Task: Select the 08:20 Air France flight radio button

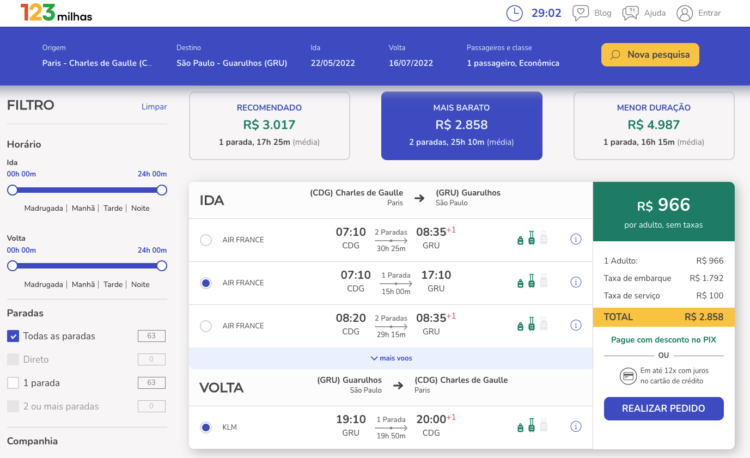Action: 206,325
